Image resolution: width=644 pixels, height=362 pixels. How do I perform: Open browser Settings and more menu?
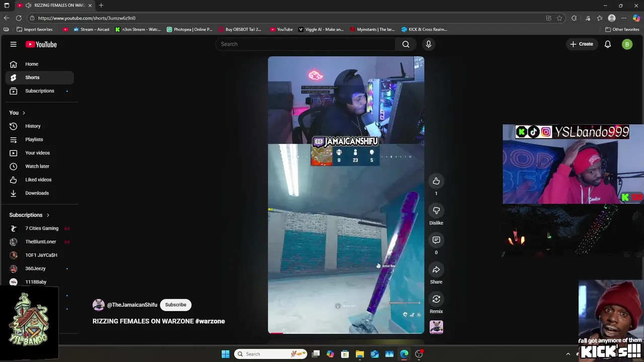click(624, 18)
